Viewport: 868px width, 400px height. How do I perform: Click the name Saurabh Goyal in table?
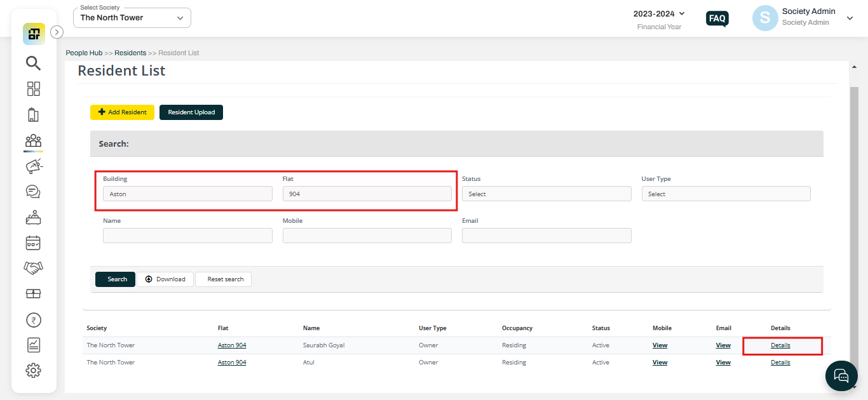coord(324,345)
